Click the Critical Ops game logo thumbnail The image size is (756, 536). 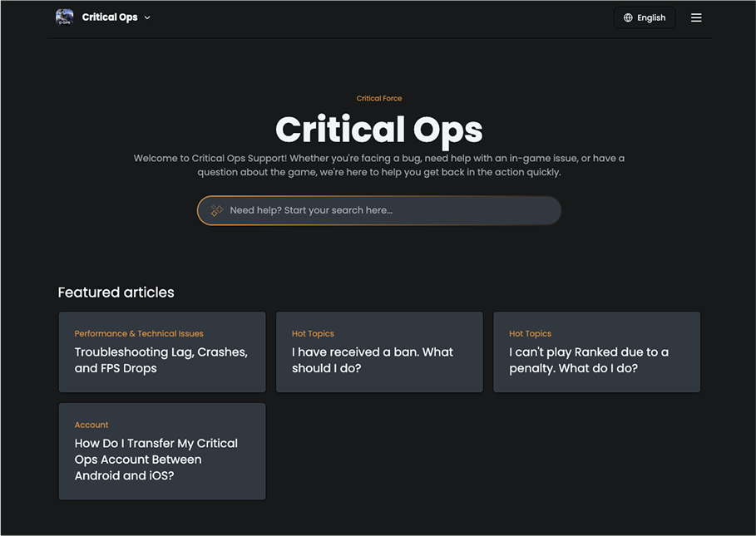[64, 17]
